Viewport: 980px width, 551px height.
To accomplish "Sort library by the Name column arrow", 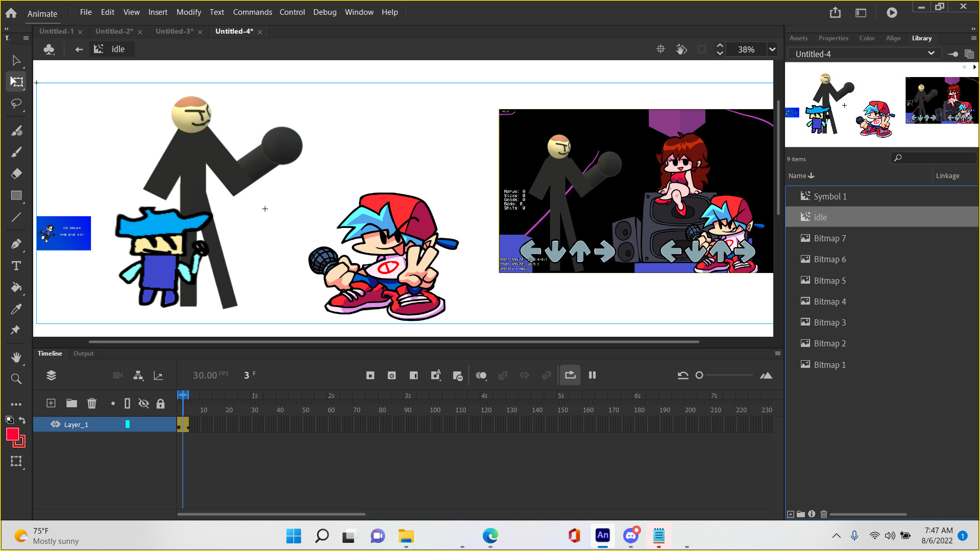I will coord(811,176).
